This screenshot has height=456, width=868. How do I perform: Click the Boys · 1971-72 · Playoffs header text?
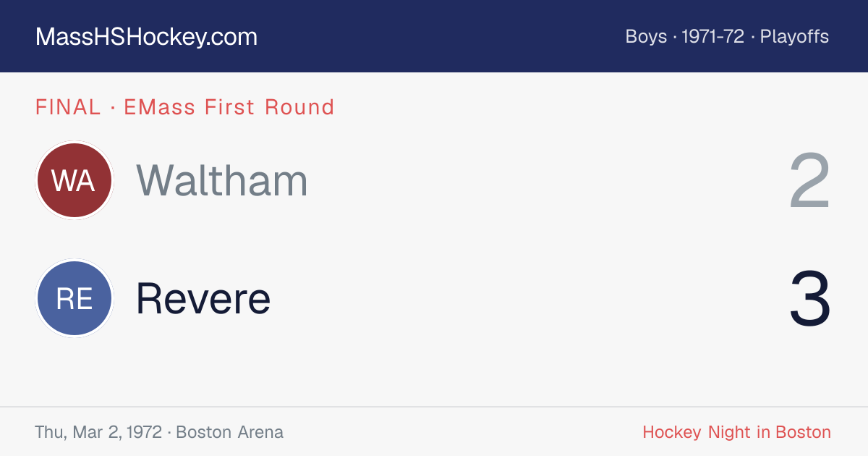click(727, 37)
